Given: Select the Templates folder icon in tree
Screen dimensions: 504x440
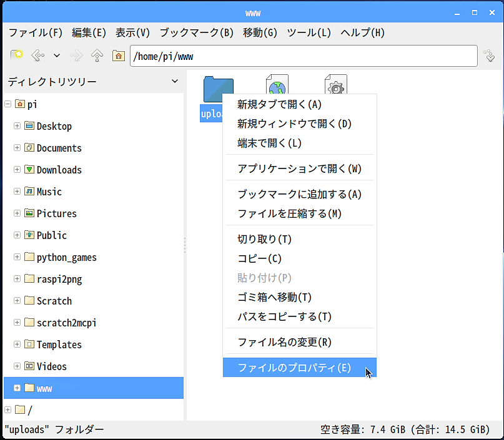Looking at the screenshot, I should pyautogui.click(x=29, y=344).
